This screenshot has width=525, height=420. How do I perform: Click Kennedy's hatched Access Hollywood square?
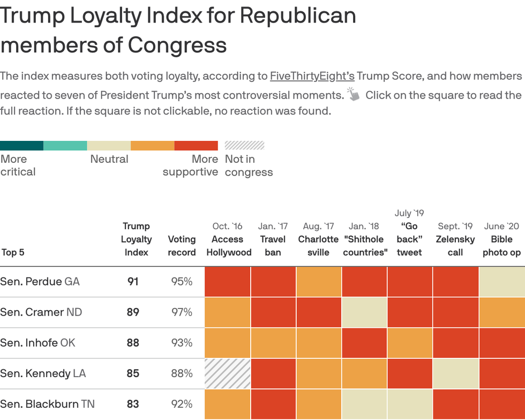tap(228, 374)
